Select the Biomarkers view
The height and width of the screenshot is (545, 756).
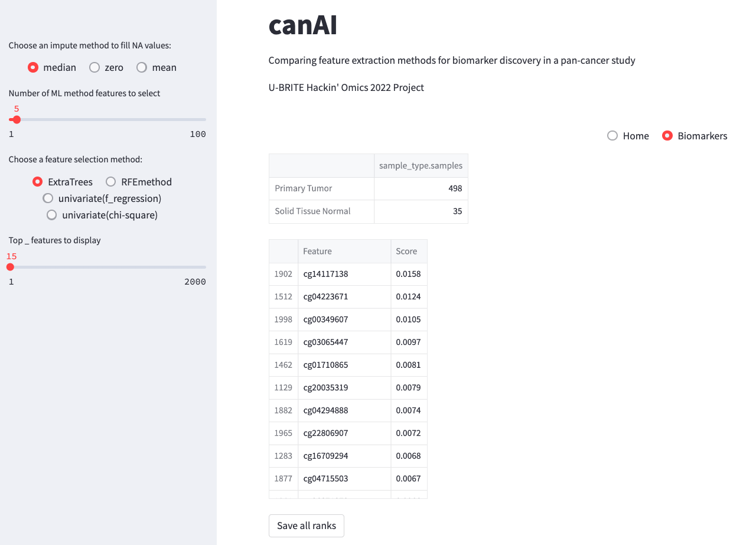tap(695, 136)
